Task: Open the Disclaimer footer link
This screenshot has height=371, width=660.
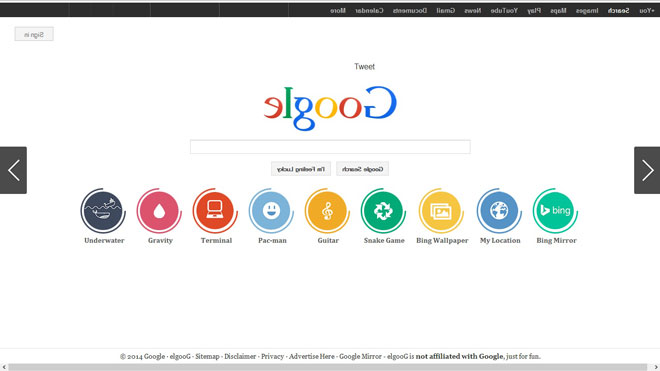Action: [240, 356]
